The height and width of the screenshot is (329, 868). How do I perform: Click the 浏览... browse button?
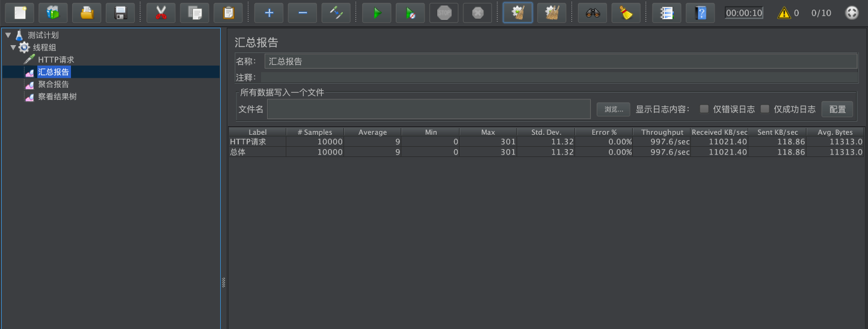point(614,109)
